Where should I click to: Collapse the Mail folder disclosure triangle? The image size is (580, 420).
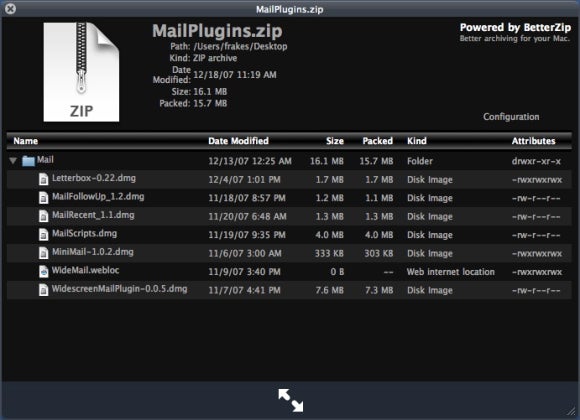[13, 161]
